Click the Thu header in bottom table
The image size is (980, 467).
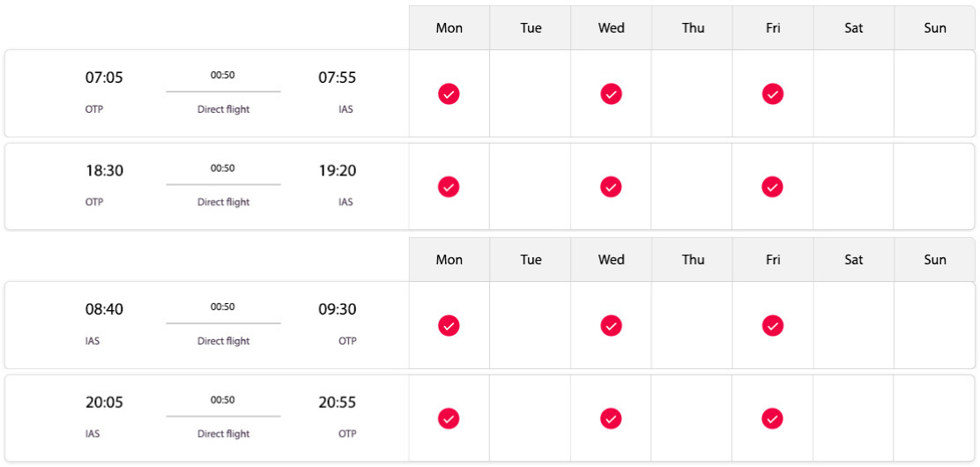pos(693,259)
